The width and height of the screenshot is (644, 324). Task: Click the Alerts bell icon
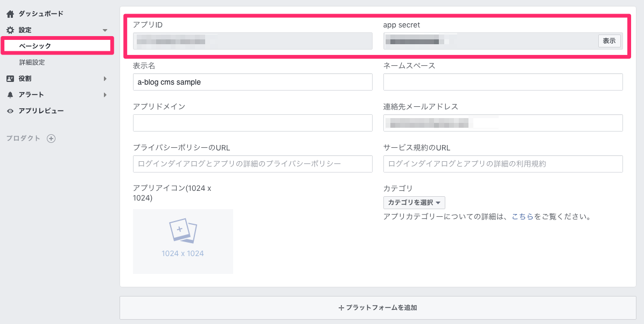(x=10, y=95)
